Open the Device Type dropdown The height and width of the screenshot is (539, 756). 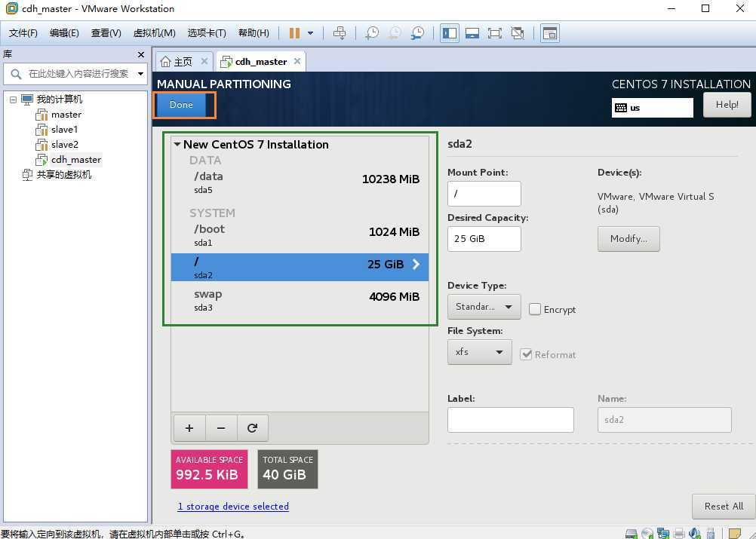[484, 307]
